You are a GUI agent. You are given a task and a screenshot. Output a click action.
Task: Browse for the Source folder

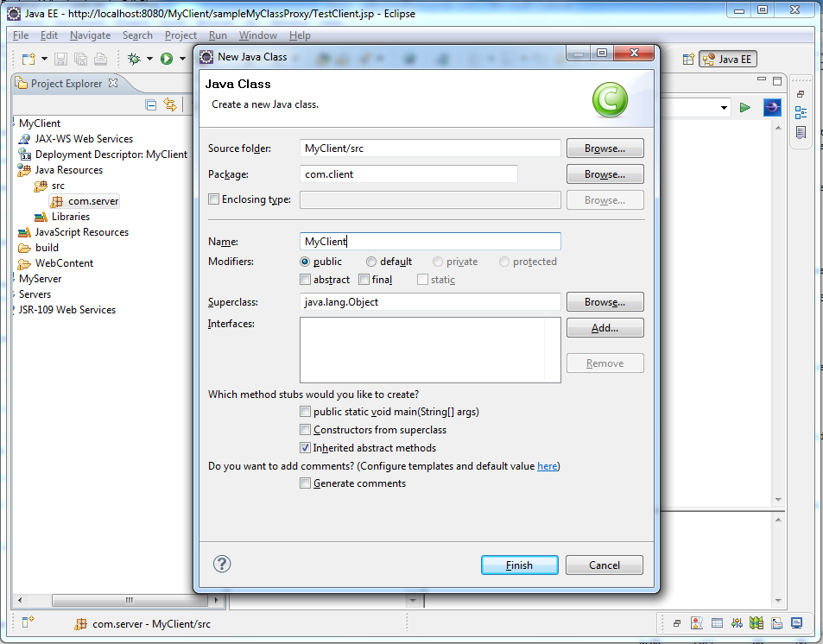[605, 148]
